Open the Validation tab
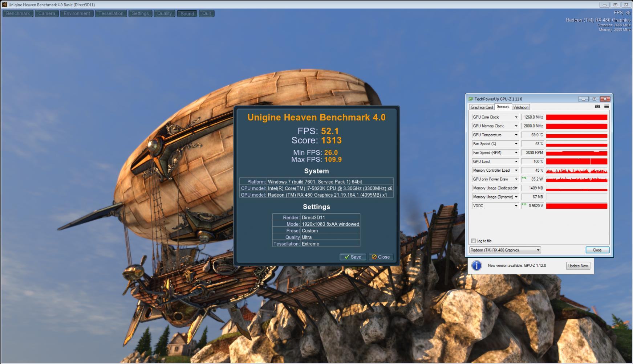This screenshot has width=633, height=364. point(521,107)
